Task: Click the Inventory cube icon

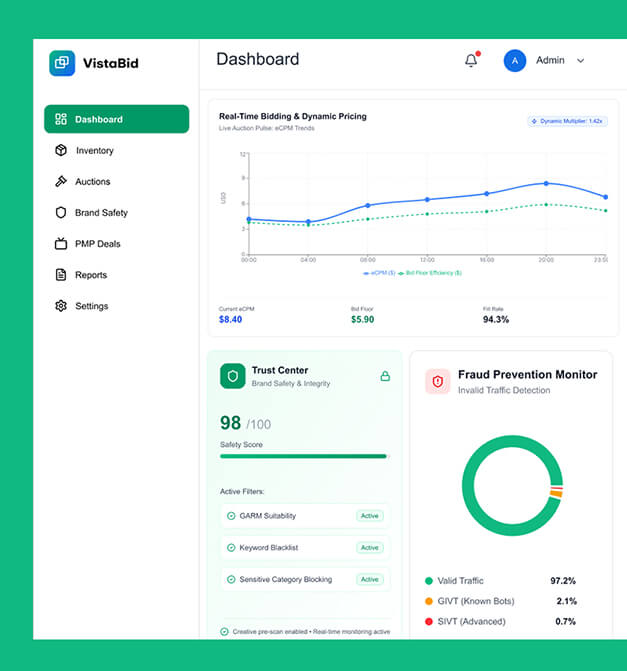Action: (x=61, y=150)
